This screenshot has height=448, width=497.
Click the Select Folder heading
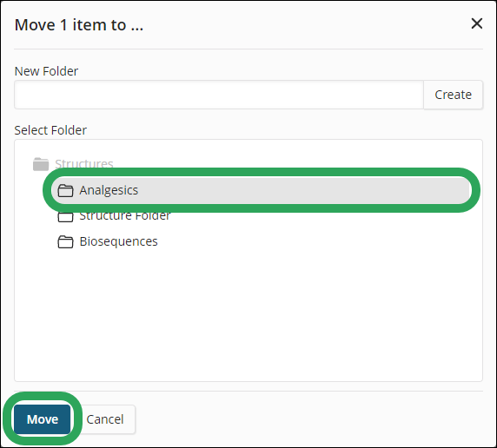[50, 130]
